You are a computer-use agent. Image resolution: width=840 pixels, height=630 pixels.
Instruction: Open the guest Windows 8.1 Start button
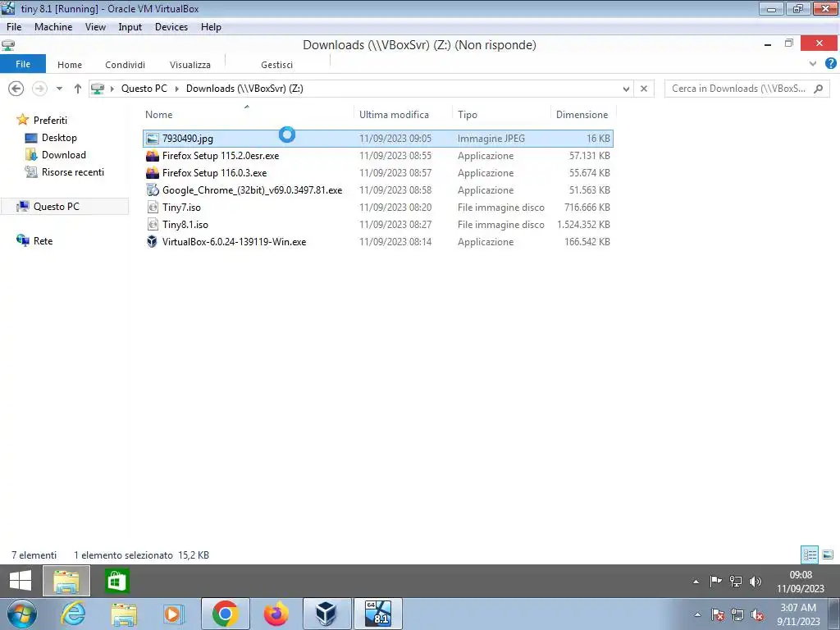pos(21,581)
